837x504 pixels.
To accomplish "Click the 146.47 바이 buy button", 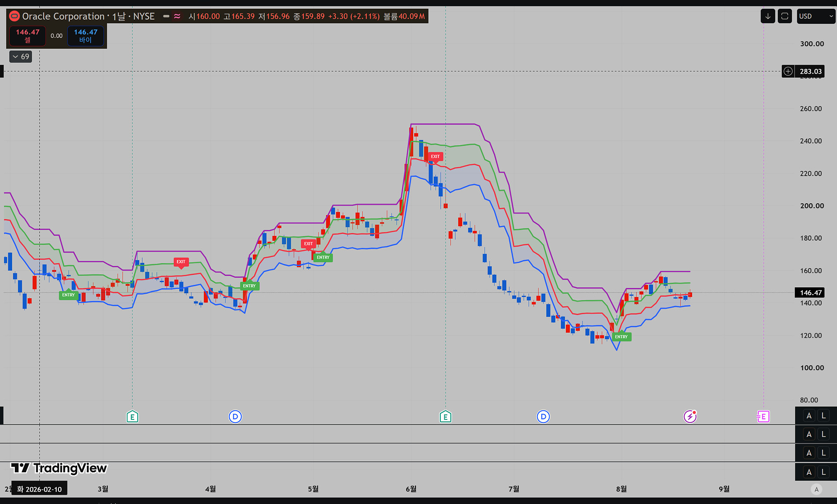I will click(x=85, y=36).
